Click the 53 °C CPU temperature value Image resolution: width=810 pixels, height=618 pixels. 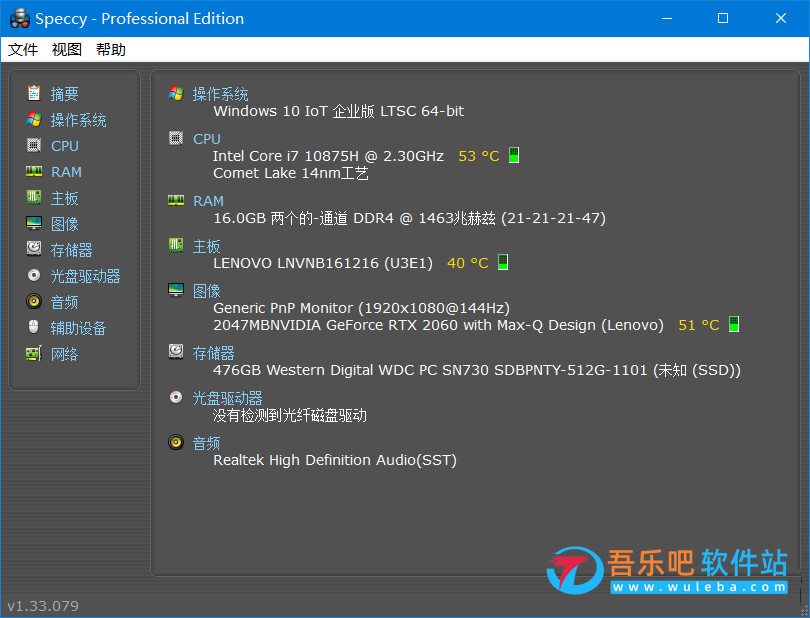[x=479, y=156]
